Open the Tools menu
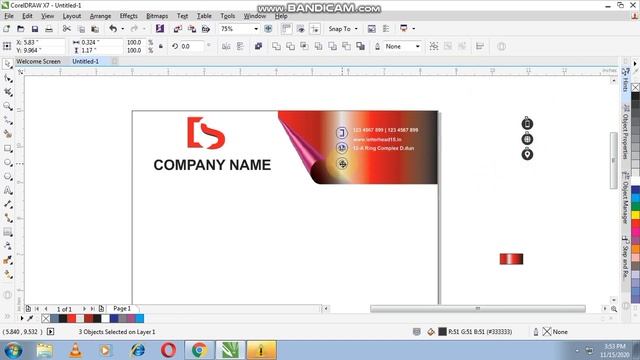This screenshot has height=360, width=640. 228,16
